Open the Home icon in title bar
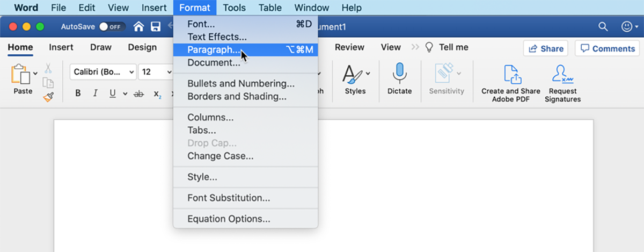Image resolution: width=644 pixels, height=252 pixels. pos(139,26)
